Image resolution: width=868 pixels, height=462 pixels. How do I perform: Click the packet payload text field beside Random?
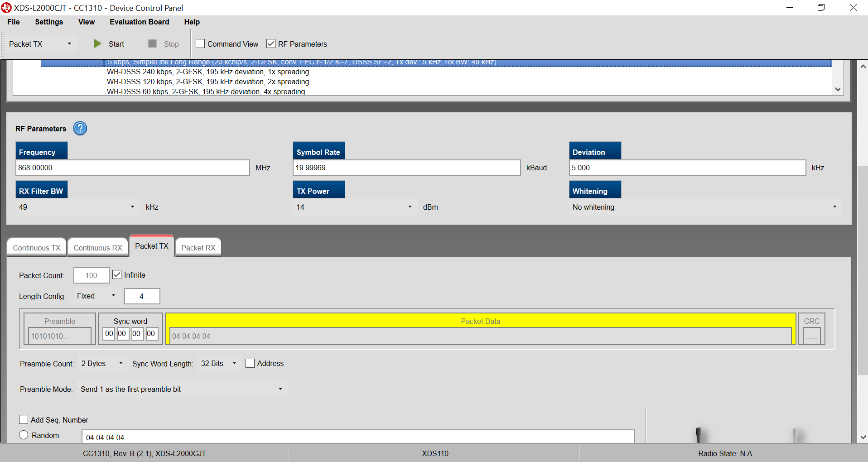(358, 437)
